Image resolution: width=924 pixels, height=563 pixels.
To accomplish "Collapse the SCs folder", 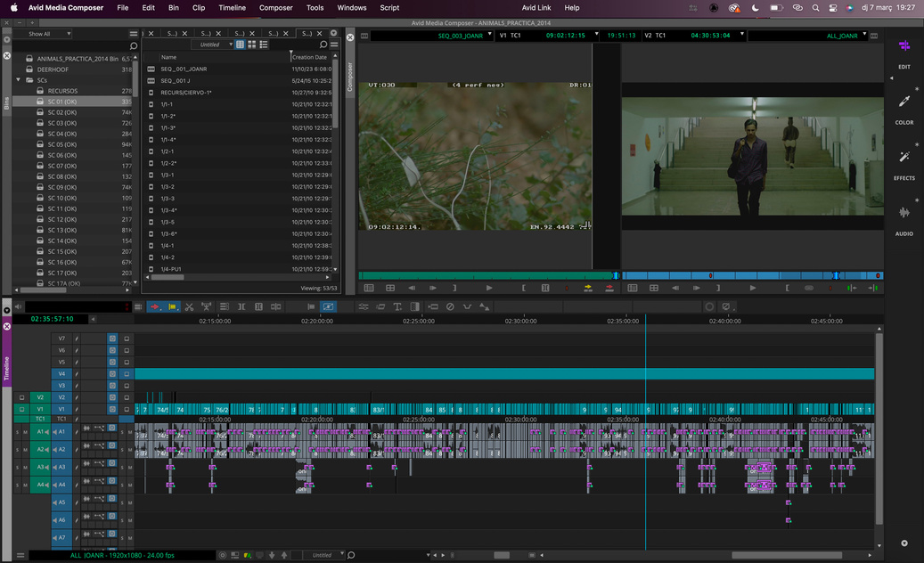I will click(19, 80).
